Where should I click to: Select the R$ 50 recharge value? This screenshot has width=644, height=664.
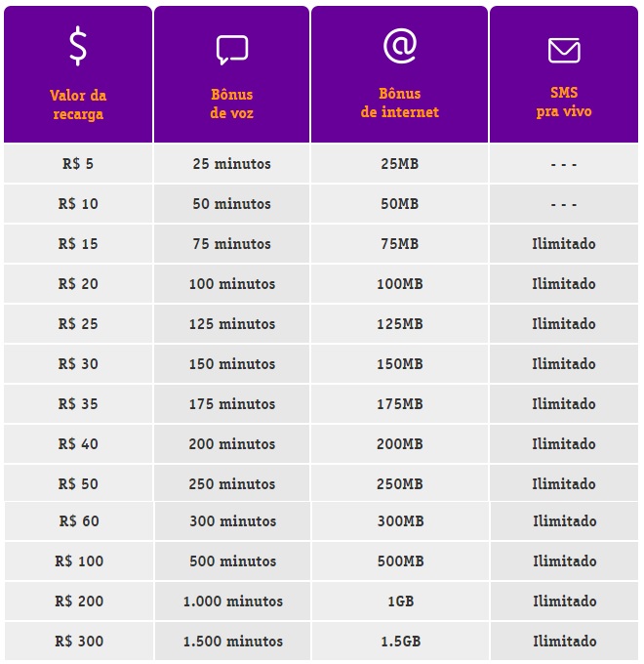[78, 484]
